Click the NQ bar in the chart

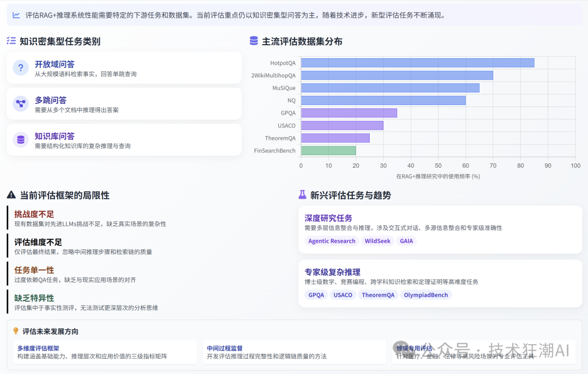(x=383, y=101)
